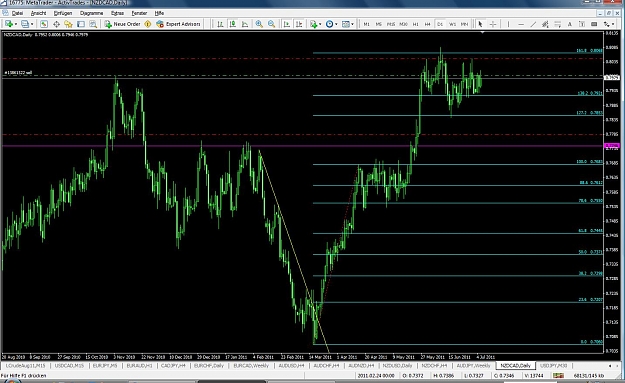Select the text 'A' drawing tool

(570, 24)
